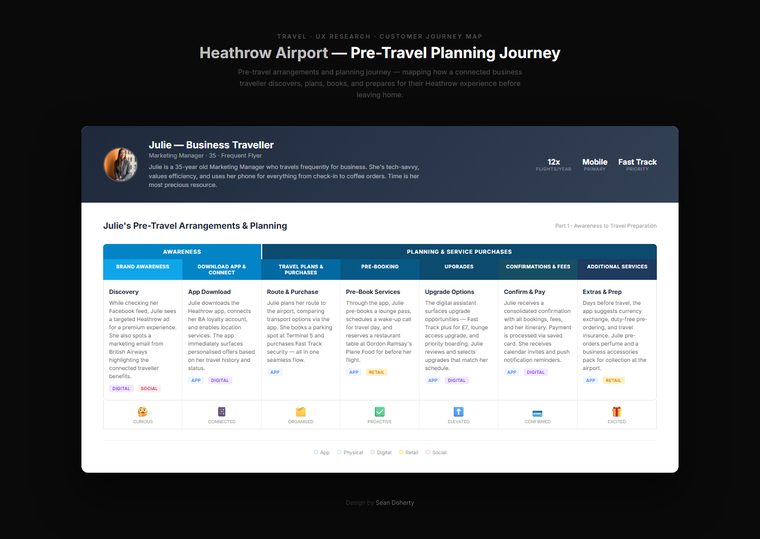The height and width of the screenshot is (539, 760).
Task: Click the Confirm & Pay card title
Action: (x=524, y=292)
